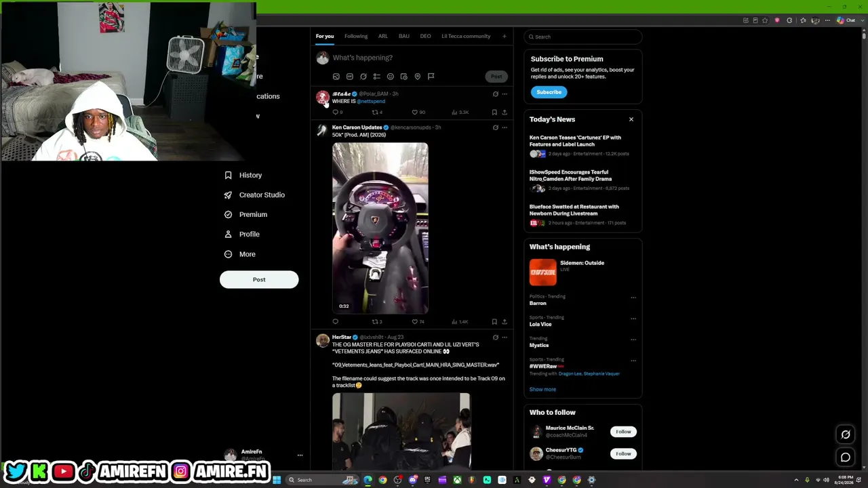Share the Polar_BAM post

(504, 113)
